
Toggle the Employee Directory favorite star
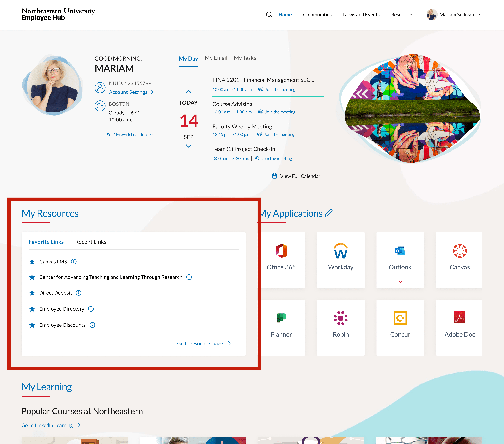pos(32,309)
